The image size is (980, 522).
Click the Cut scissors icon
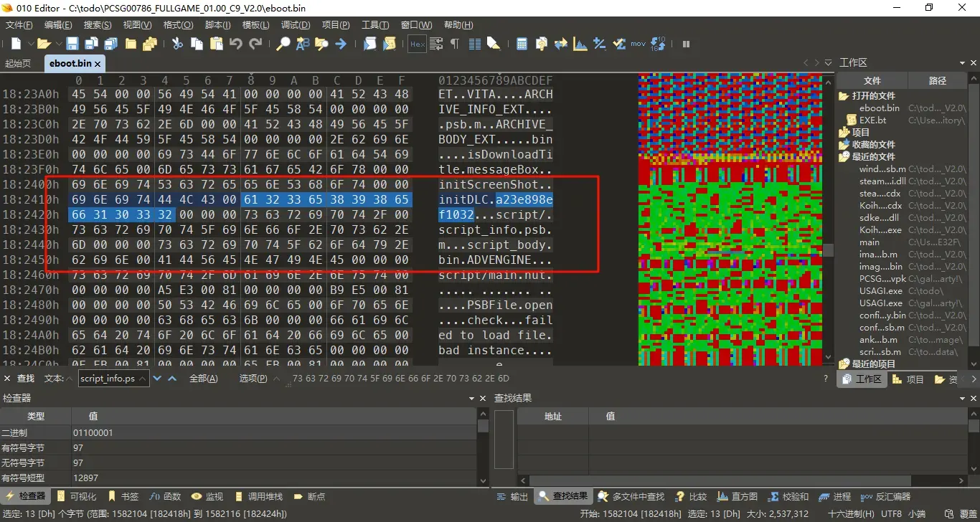click(177, 44)
